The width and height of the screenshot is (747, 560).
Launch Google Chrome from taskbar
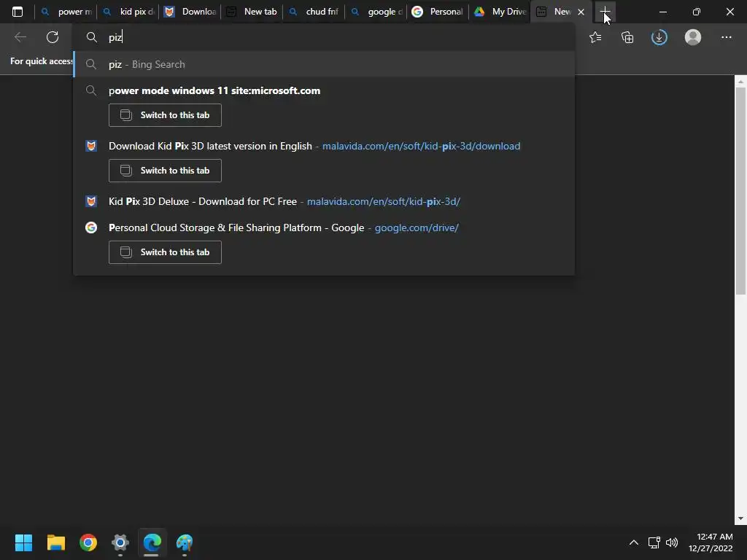tap(88, 542)
